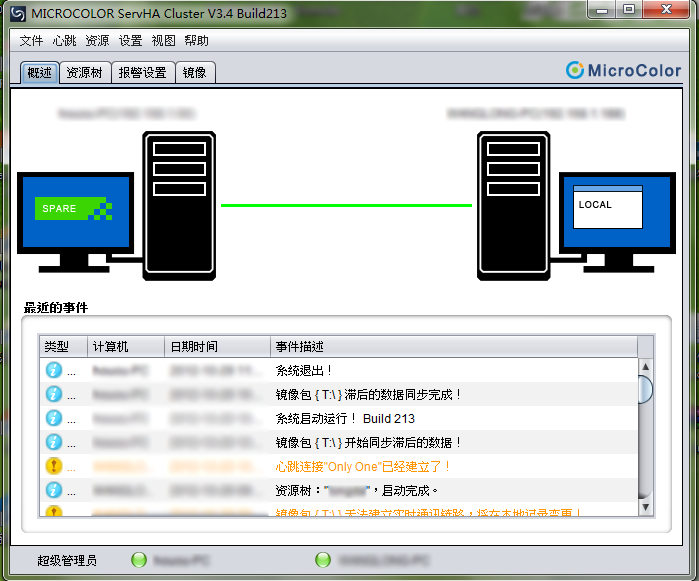
Task: Sort by the 类型 column header
Action: tap(63, 346)
